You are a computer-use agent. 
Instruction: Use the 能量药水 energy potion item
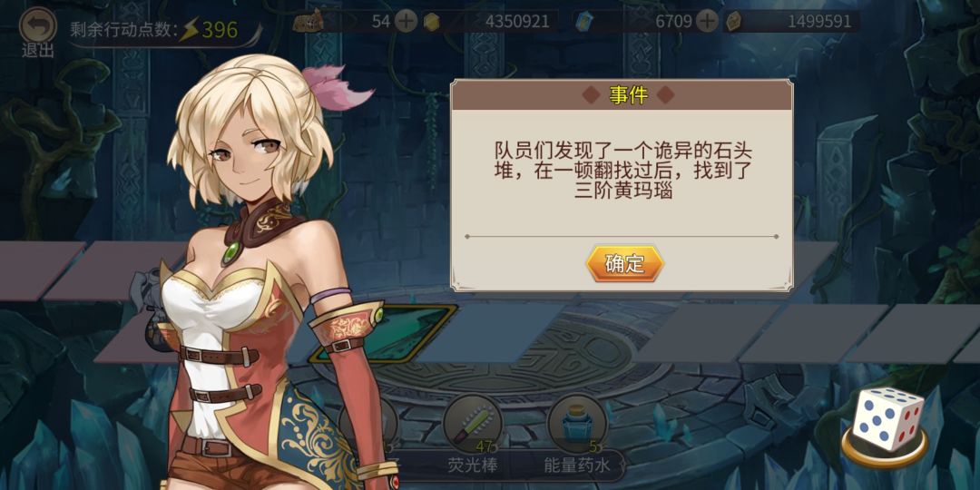tap(576, 424)
